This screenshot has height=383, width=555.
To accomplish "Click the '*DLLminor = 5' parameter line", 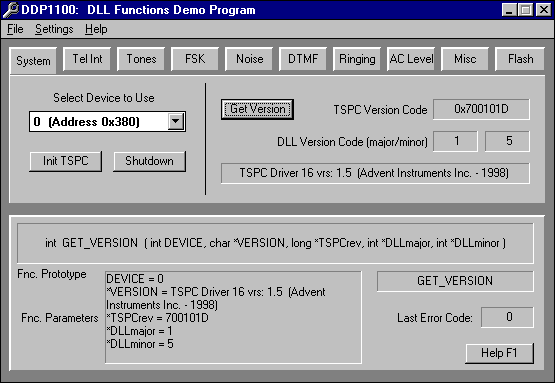I will point(140,344).
